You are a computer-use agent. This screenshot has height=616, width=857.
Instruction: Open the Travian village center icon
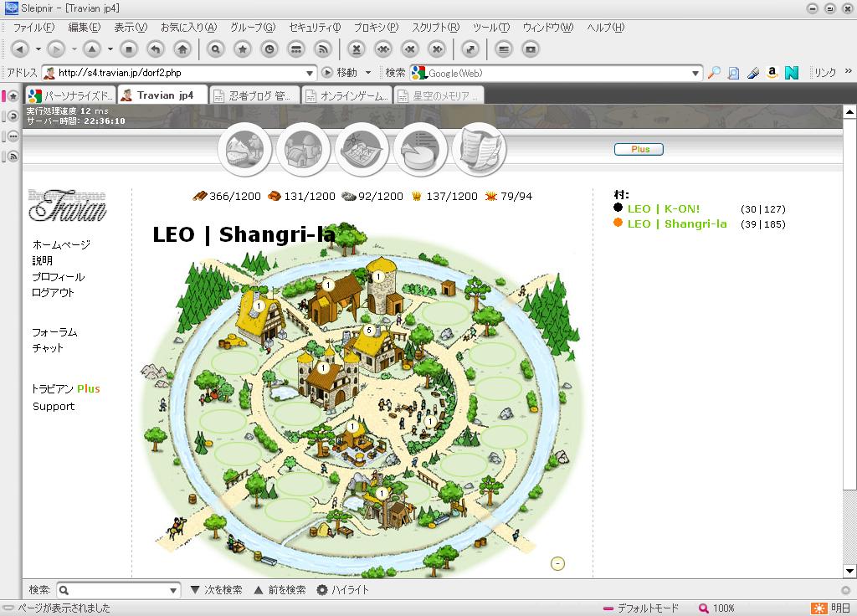303,149
